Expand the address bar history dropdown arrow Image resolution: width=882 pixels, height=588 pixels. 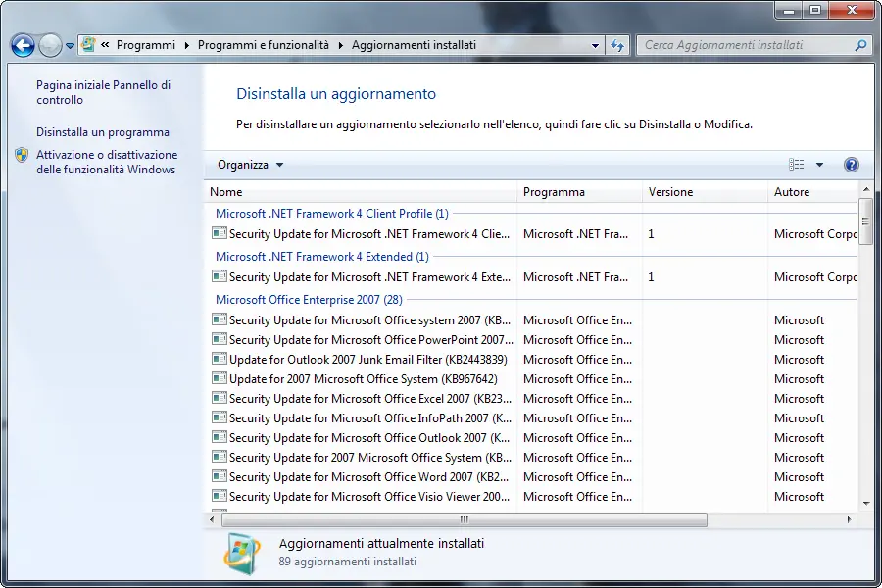click(x=595, y=45)
